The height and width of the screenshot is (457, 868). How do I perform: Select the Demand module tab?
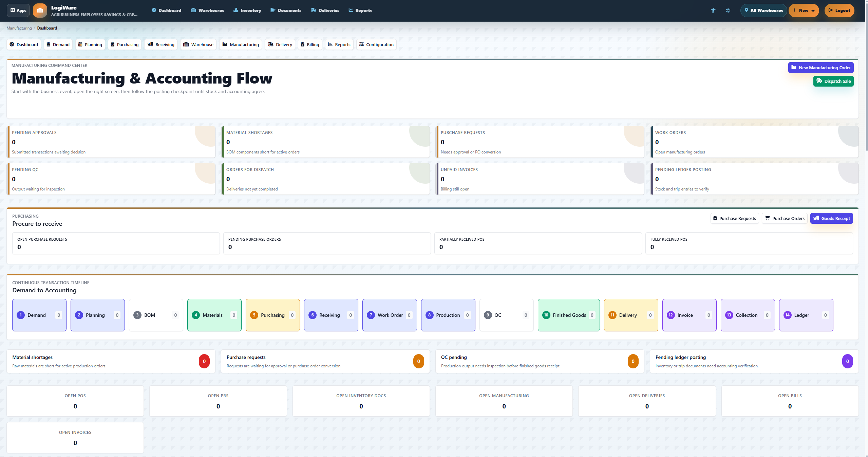(58, 44)
